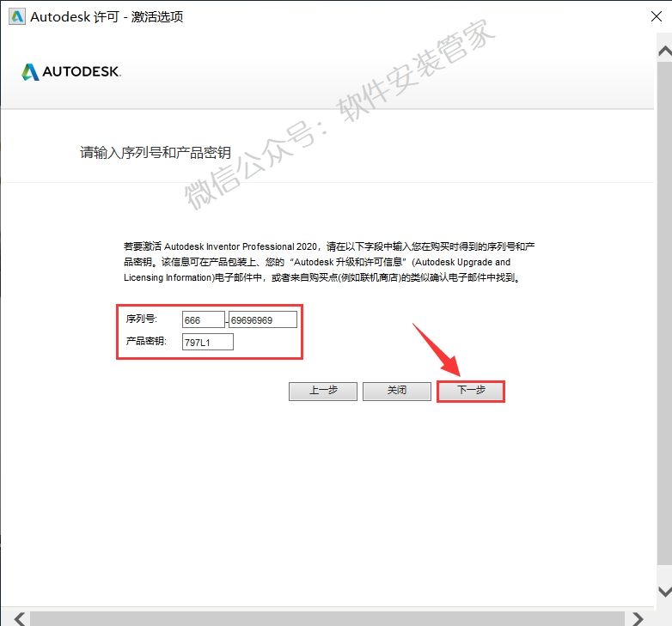
Task: Click the AUTODESK logo in the header
Action: pyautogui.click(x=71, y=71)
